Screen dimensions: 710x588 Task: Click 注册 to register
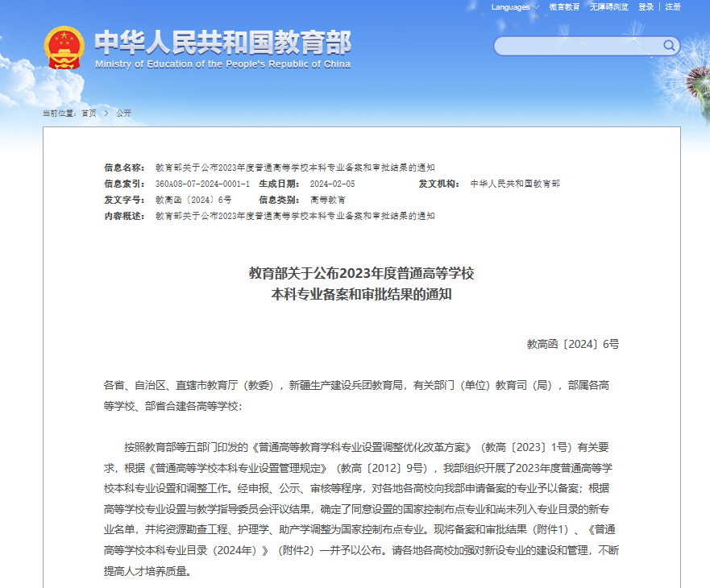point(674,8)
